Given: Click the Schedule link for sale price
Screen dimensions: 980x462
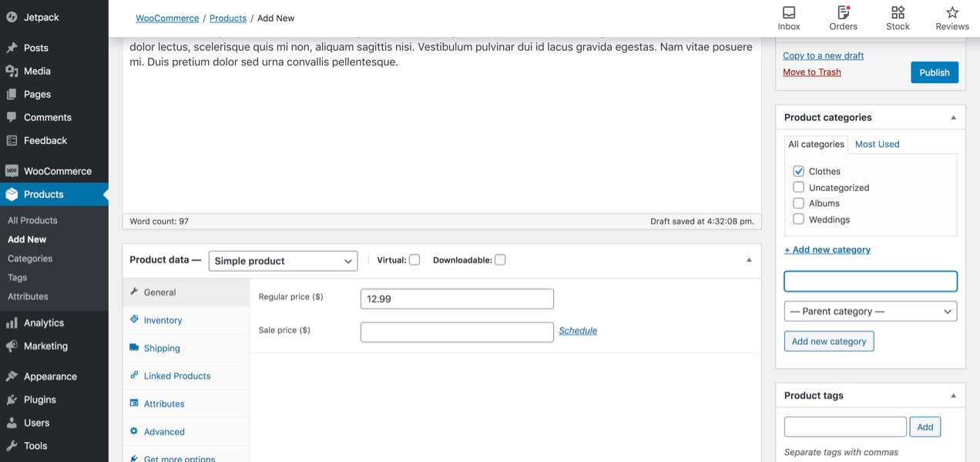Looking at the screenshot, I should pos(578,330).
